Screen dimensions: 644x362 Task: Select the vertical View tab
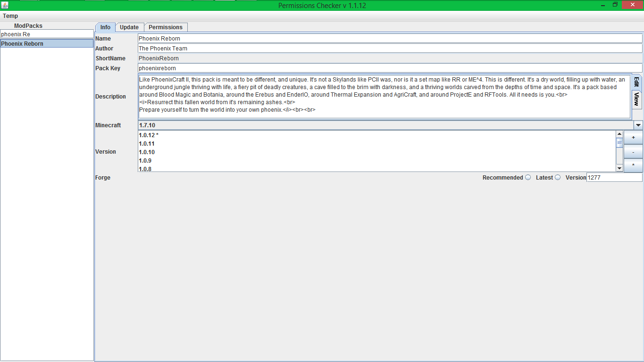pyautogui.click(x=636, y=99)
